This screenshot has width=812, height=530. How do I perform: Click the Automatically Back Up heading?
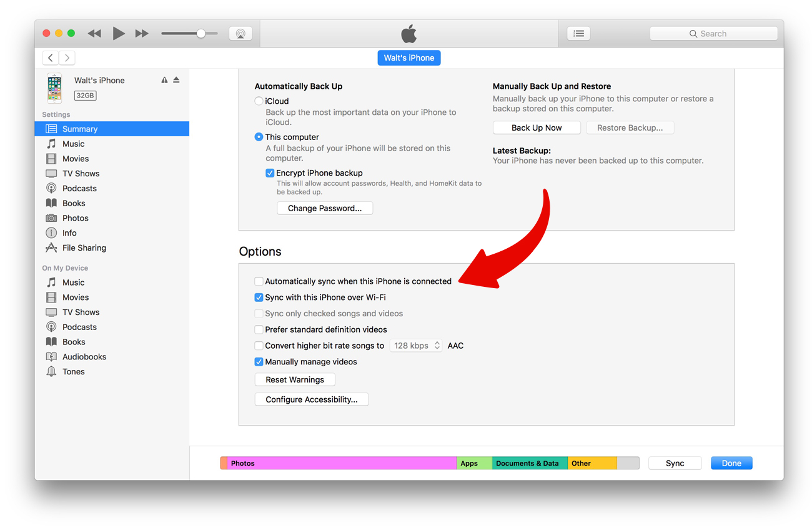(299, 86)
